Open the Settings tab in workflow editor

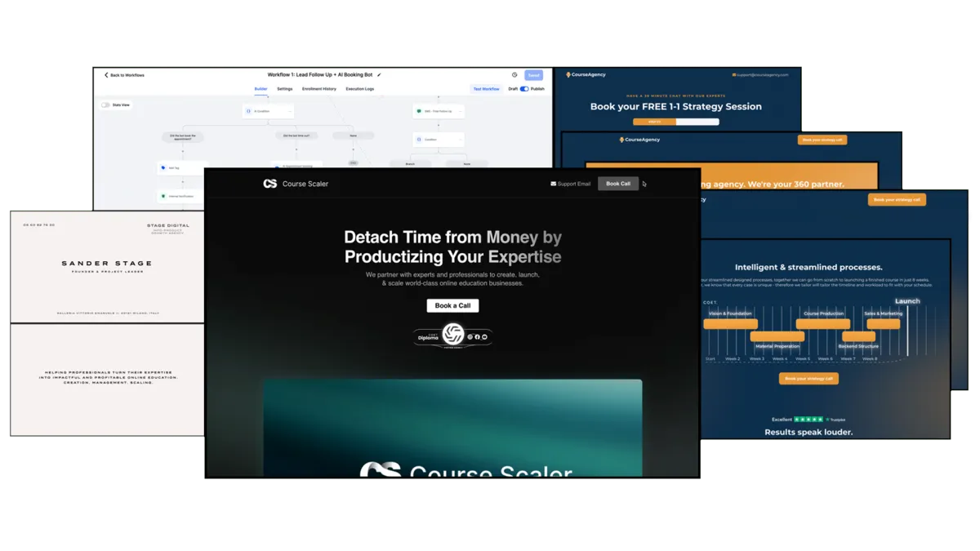pos(285,89)
